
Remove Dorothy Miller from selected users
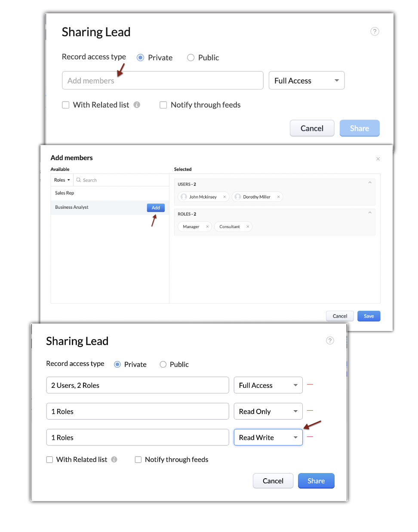tap(278, 197)
